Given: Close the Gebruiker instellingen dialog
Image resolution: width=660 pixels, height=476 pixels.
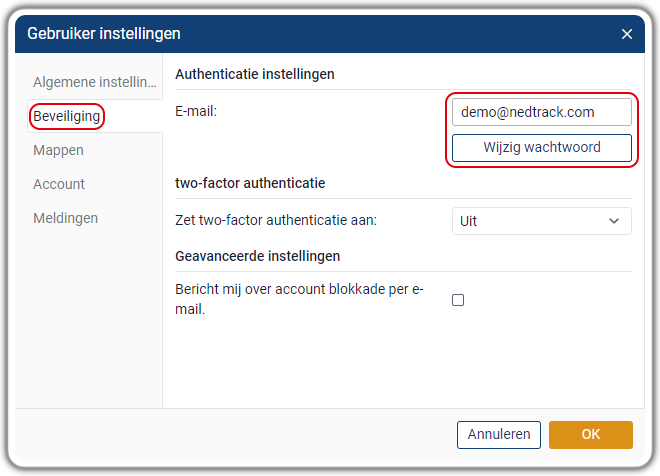Looking at the screenshot, I should click(627, 34).
